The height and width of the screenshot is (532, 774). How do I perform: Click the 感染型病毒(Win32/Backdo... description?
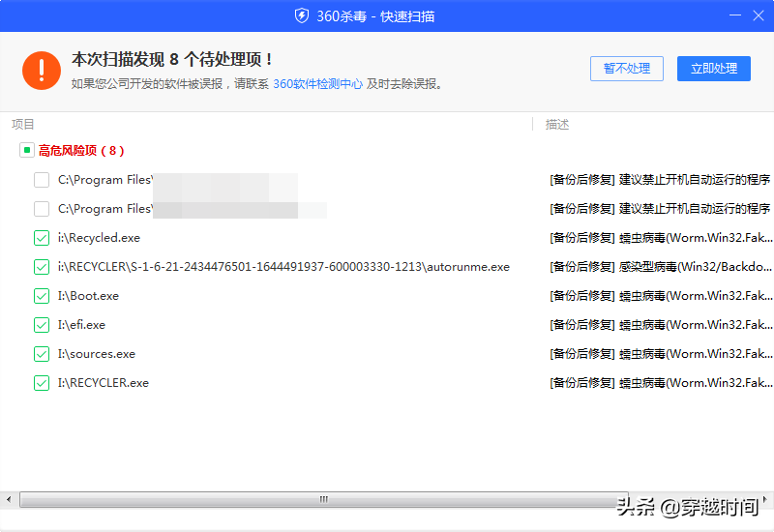661,267
